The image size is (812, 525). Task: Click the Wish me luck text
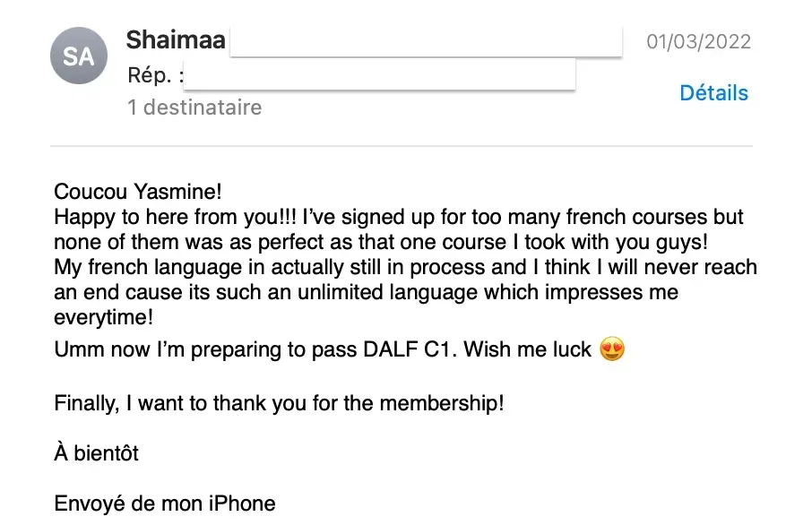536,349
